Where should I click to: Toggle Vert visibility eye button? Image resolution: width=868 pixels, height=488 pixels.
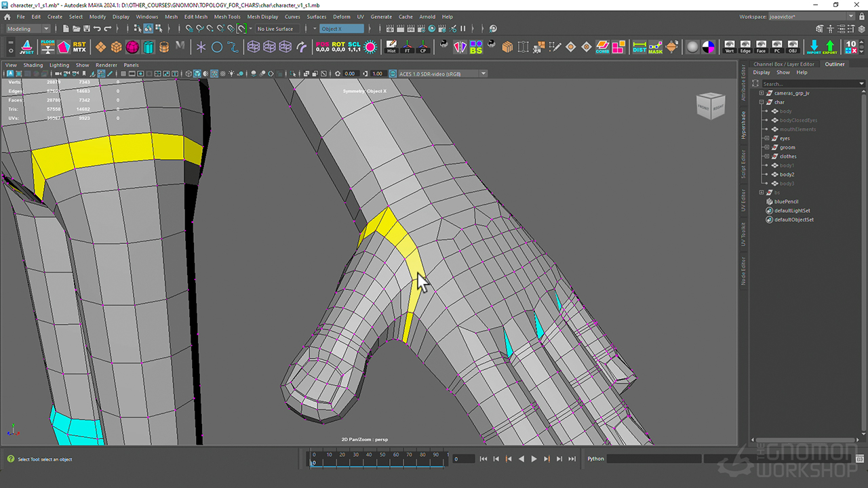click(x=730, y=47)
